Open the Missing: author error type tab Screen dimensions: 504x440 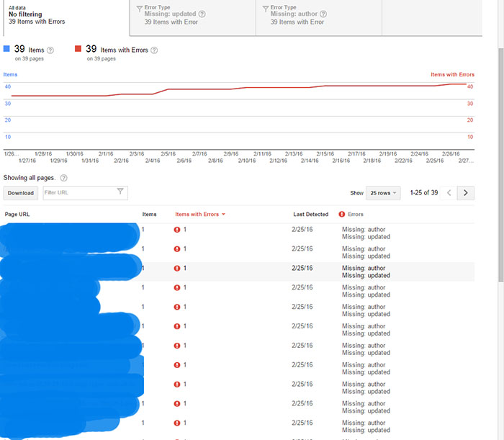point(319,17)
